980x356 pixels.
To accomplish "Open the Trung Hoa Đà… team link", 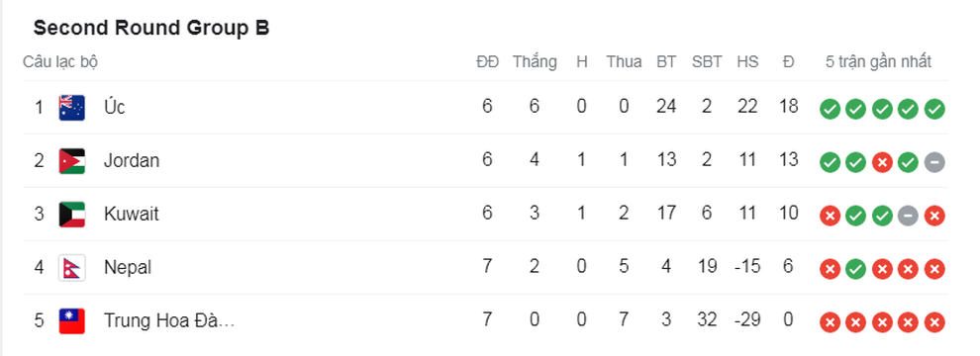I will 169,321.
